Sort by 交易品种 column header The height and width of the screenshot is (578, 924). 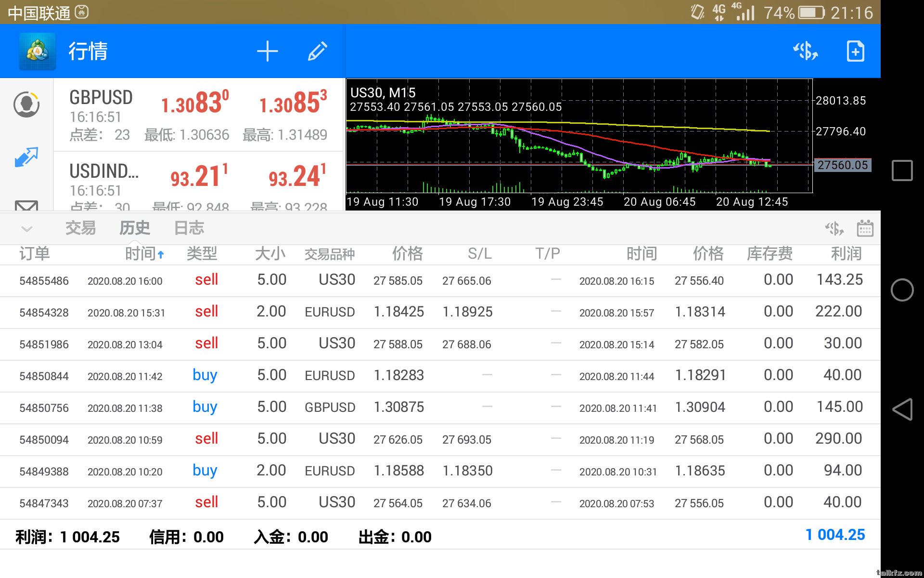click(330, 254)
